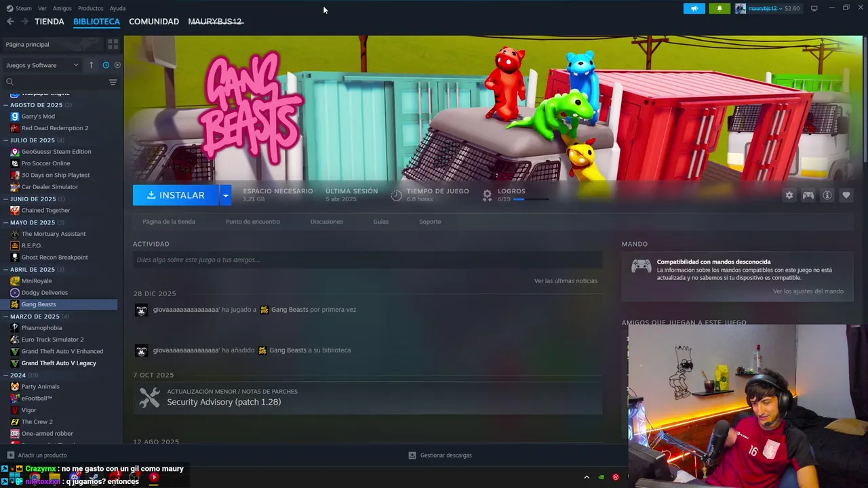Open Gang Beasts settings gear

point(789,195)
